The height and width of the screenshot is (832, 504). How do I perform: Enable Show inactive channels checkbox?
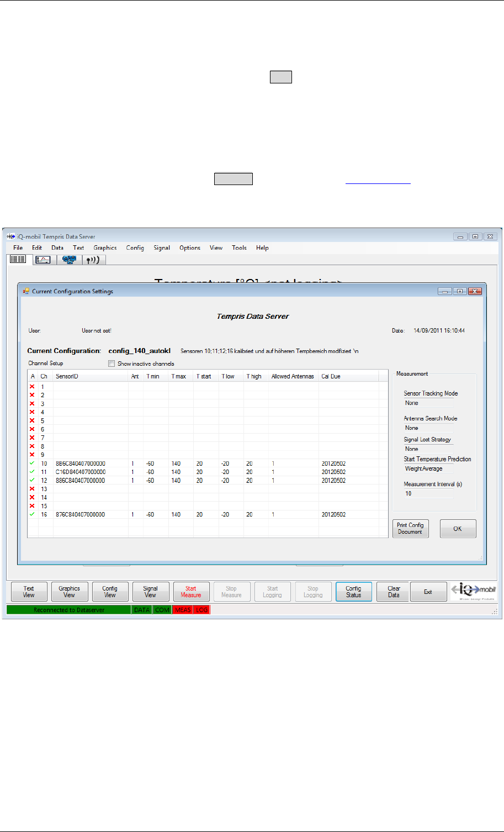coord(112,364)
